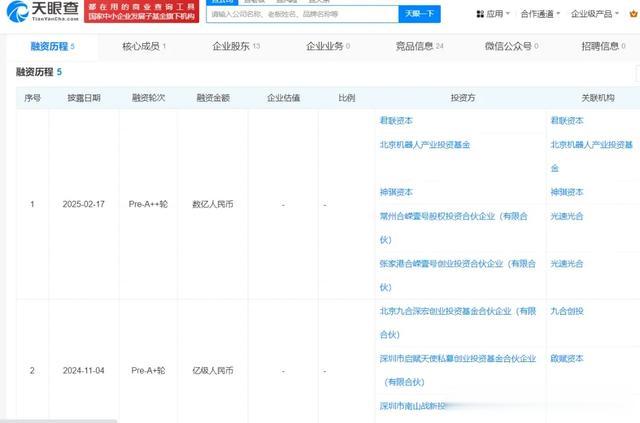Open 北京机器人产业投资基金 link in 投资方 column
The width and height of the screenshot is (640, 423).
[x=425, y=145]
